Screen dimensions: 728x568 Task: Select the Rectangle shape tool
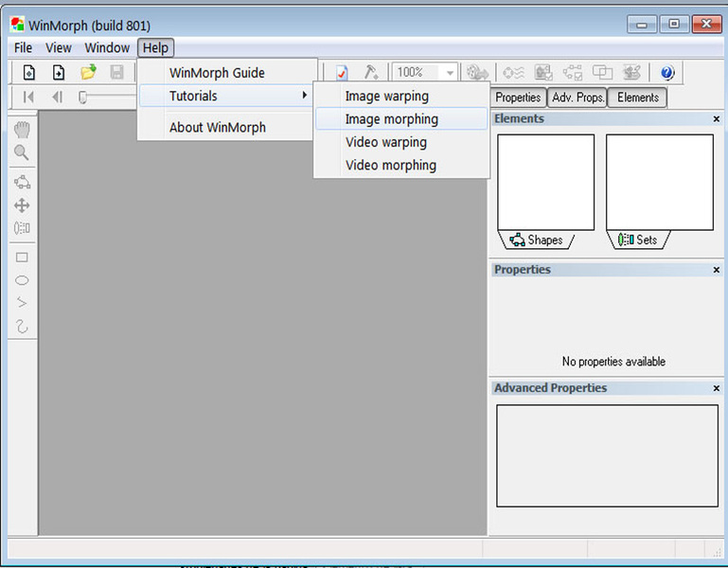pyautogui.click(x=22, y=257)
